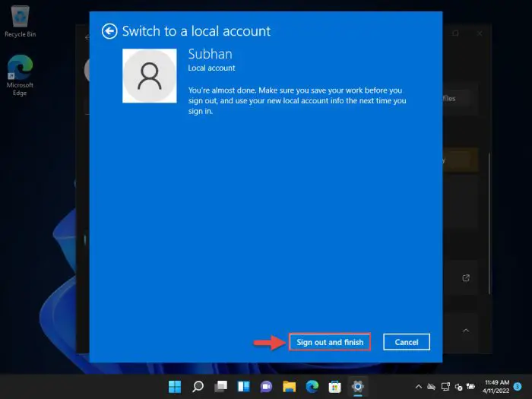Viewport: 532px width, 399px height.
Task: Open Task View from taskbar
Action: (x=220, y=386)
